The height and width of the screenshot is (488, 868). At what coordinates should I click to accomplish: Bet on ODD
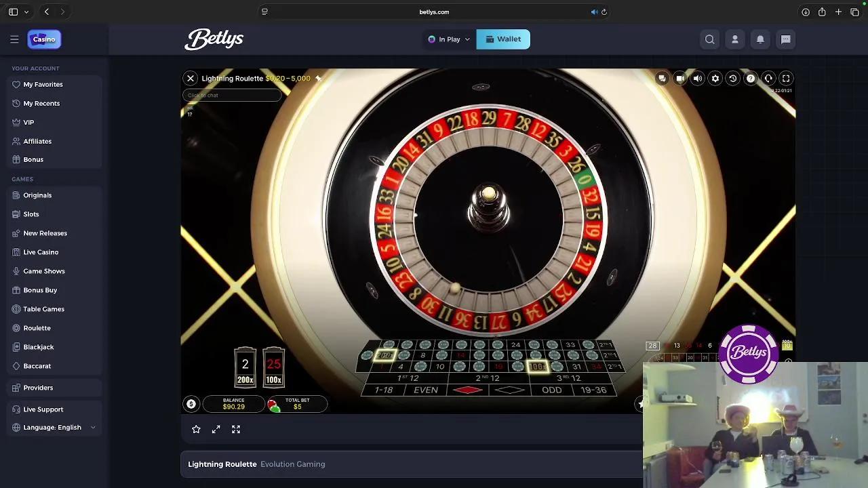pos(551,390)
